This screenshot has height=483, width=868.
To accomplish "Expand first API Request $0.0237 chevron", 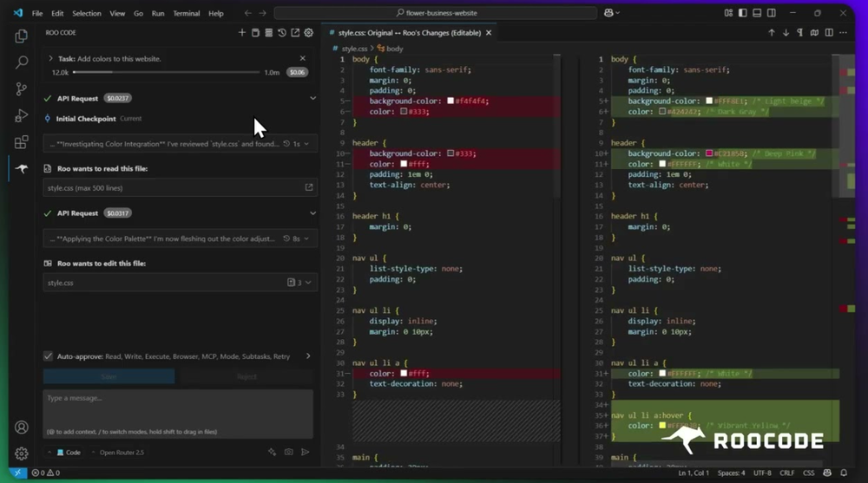I will pyautogui.click(x=312, y=98).
